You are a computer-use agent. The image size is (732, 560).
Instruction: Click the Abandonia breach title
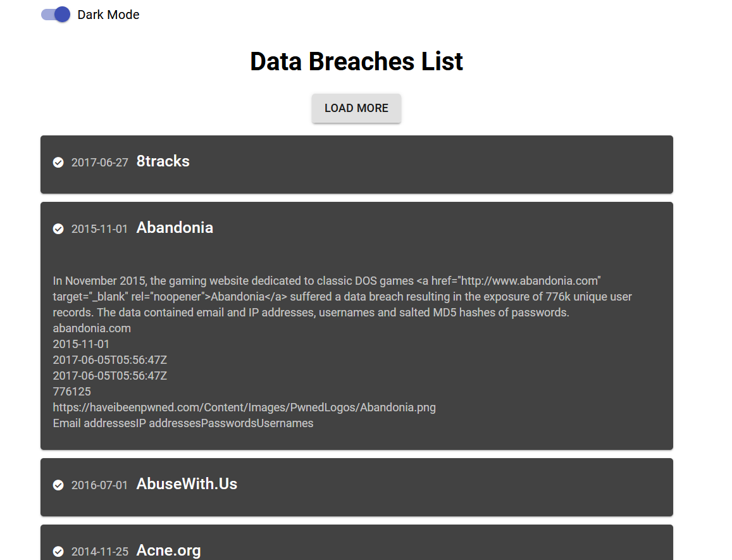click(175, 227)
